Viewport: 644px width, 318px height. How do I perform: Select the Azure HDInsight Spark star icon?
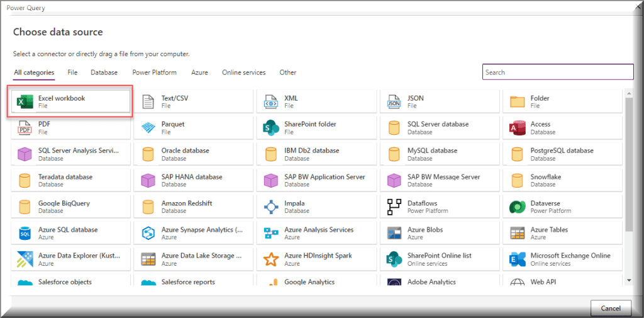(x=271, y=259)
